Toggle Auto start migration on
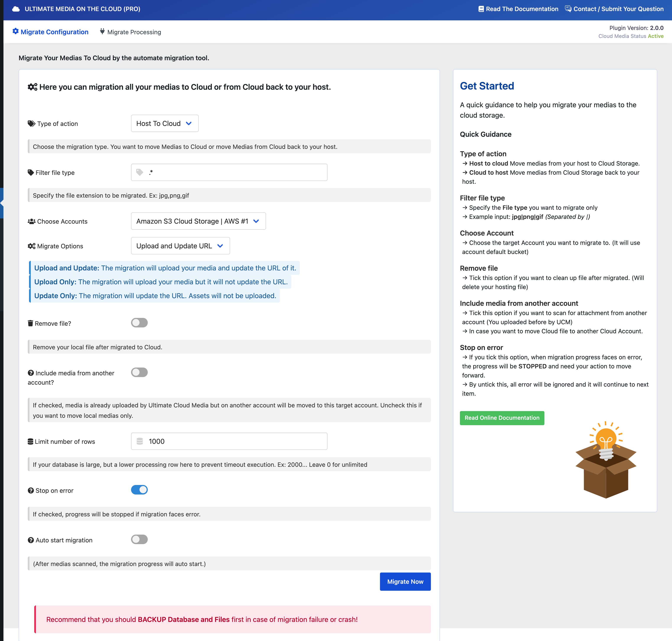This screenshot has height=641, width=672. (139, 540)
